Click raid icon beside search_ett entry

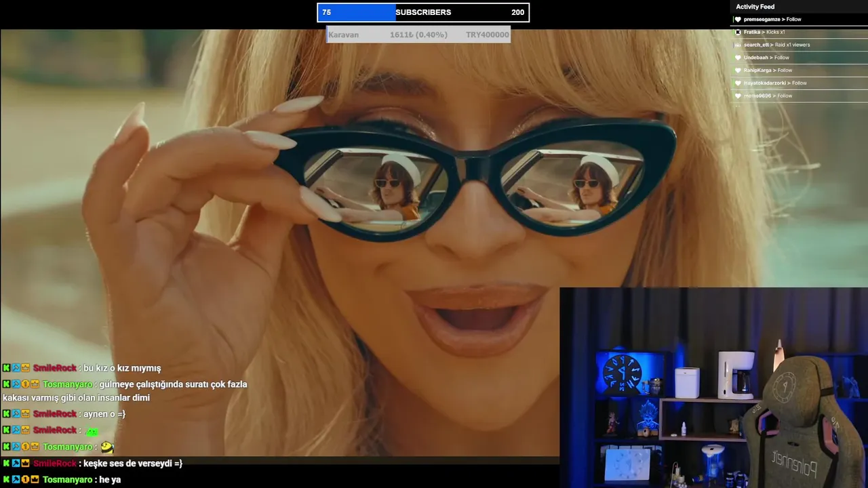coord(738,45)
